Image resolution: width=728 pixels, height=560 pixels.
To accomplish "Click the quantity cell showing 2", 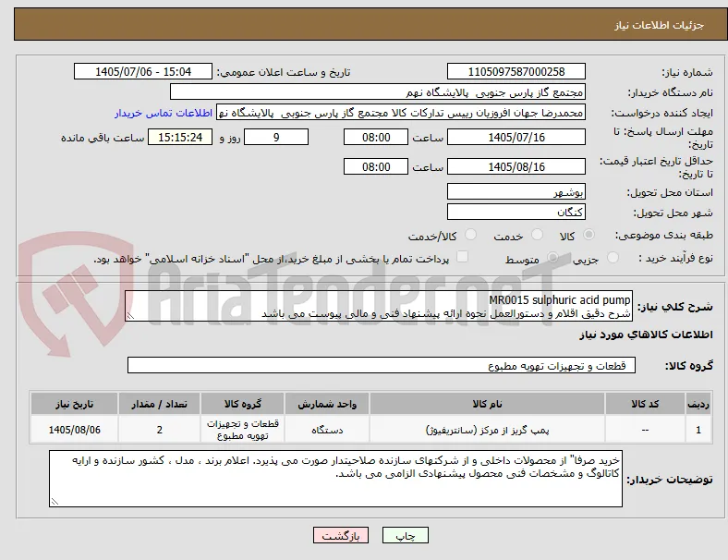I will (159, 430).
